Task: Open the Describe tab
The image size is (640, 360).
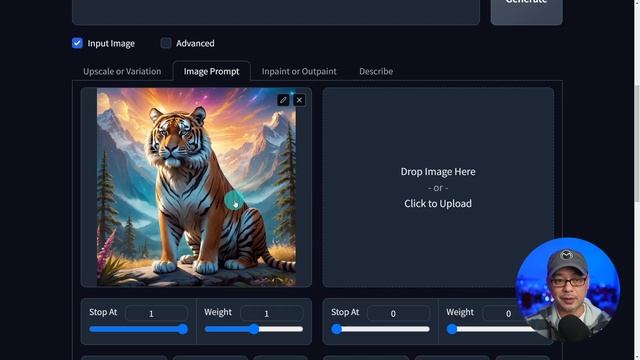Action: (x=376, y=71)
